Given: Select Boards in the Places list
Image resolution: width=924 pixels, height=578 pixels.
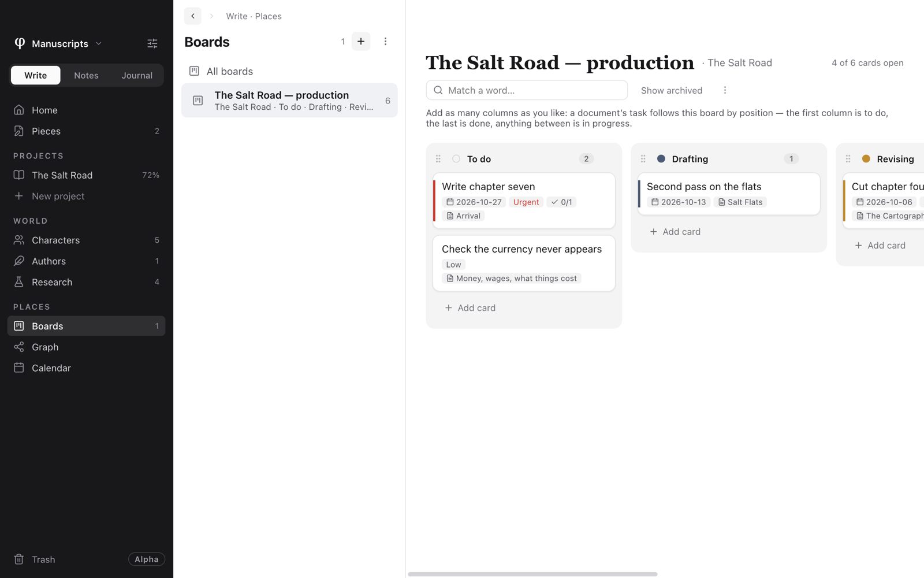Looking at the screenshot, I should tap(87, 326).
